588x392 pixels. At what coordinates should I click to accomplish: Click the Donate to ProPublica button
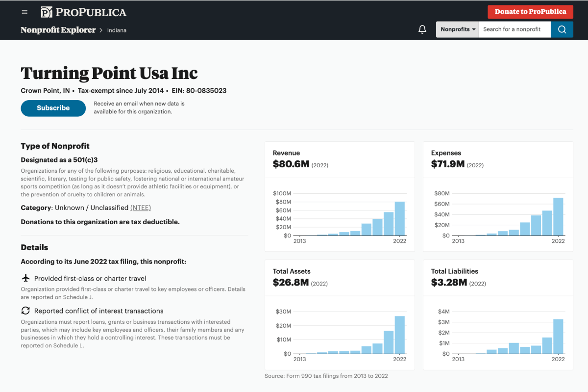pyautogui.click(x=530, y=12)
